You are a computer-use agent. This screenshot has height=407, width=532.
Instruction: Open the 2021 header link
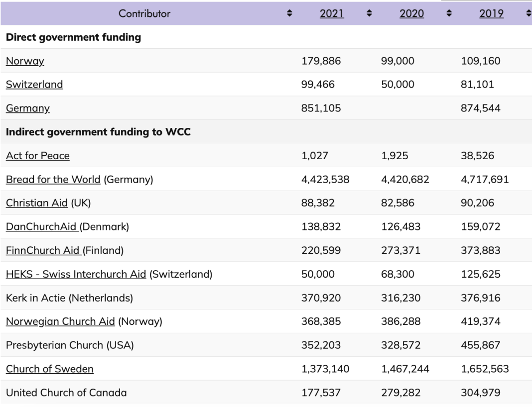pos(332,14)
